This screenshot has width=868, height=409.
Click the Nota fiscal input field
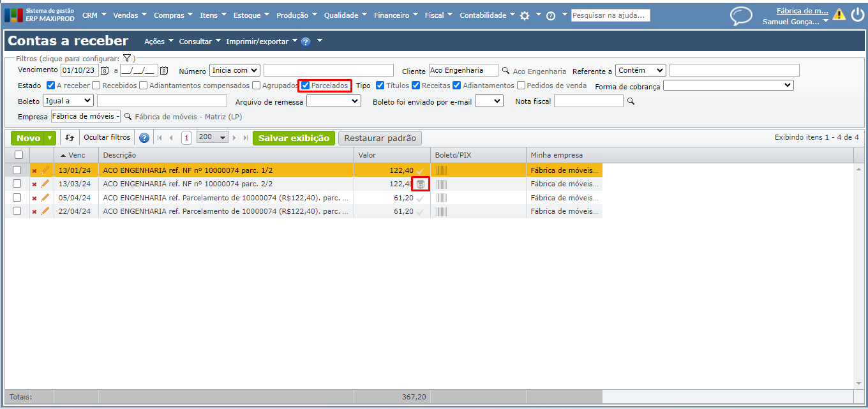tap(588, 101)
